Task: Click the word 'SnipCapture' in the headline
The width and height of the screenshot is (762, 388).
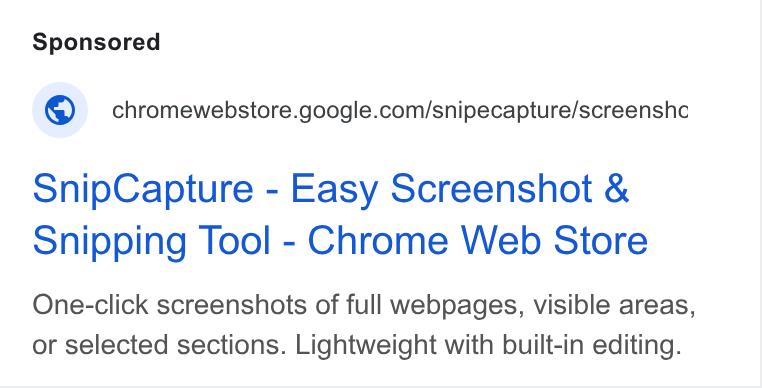Action: (143, 189)
